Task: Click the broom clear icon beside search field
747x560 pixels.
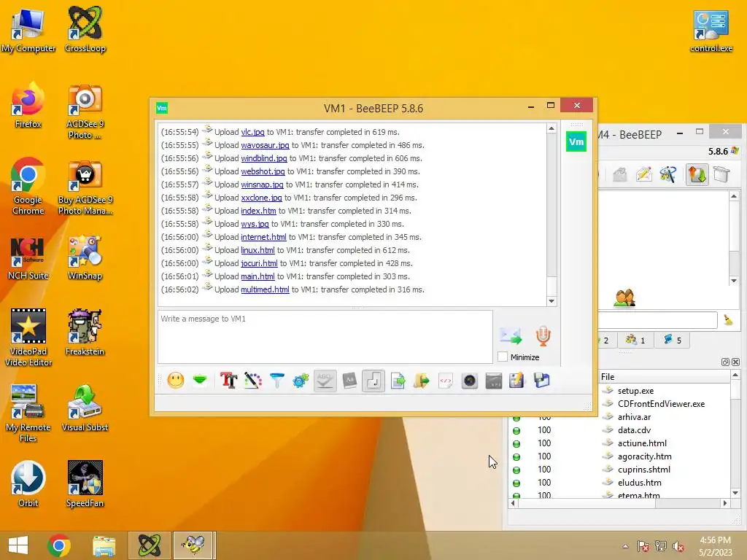Action: point(728,320)
